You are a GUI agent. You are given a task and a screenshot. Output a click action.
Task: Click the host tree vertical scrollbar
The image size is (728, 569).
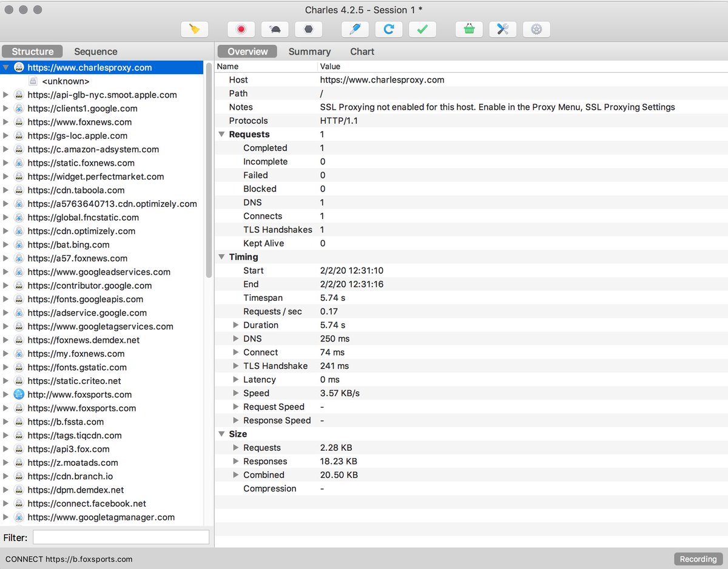(x=209, y=170)
